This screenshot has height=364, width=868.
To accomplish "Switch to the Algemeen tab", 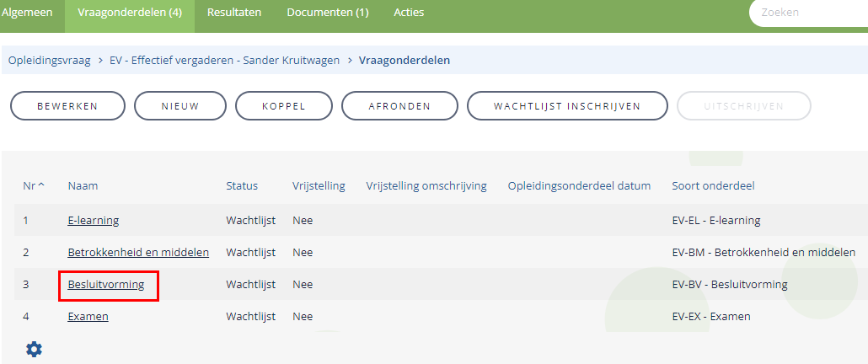I will coord(27,12).
